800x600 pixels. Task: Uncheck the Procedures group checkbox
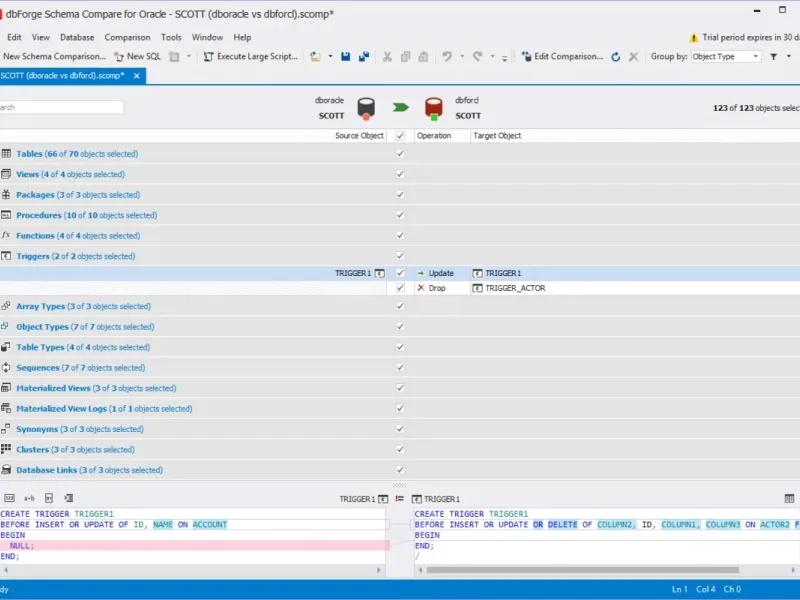pos(400,215)
